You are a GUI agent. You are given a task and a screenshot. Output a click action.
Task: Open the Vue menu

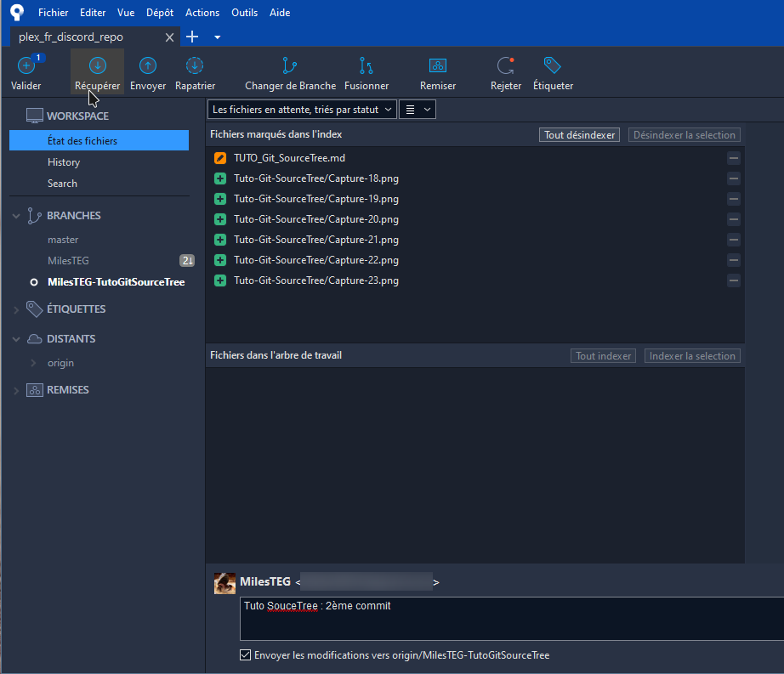pos(126,13)
